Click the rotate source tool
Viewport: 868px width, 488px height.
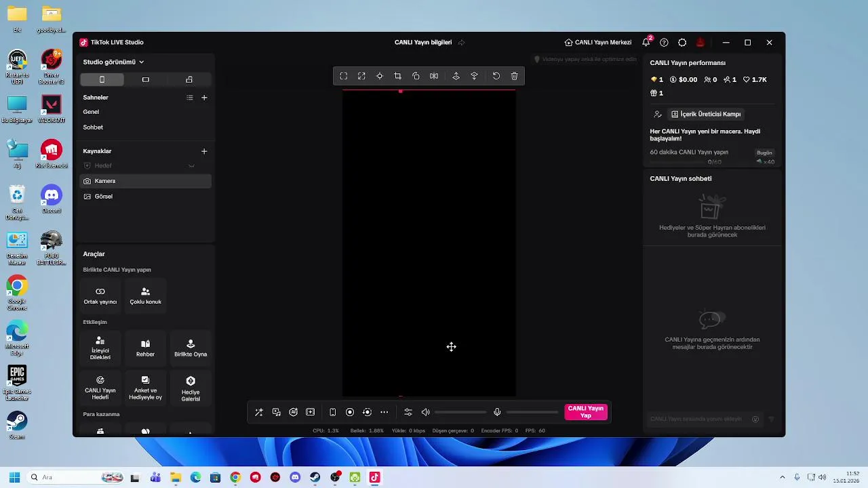coord(416,76)
